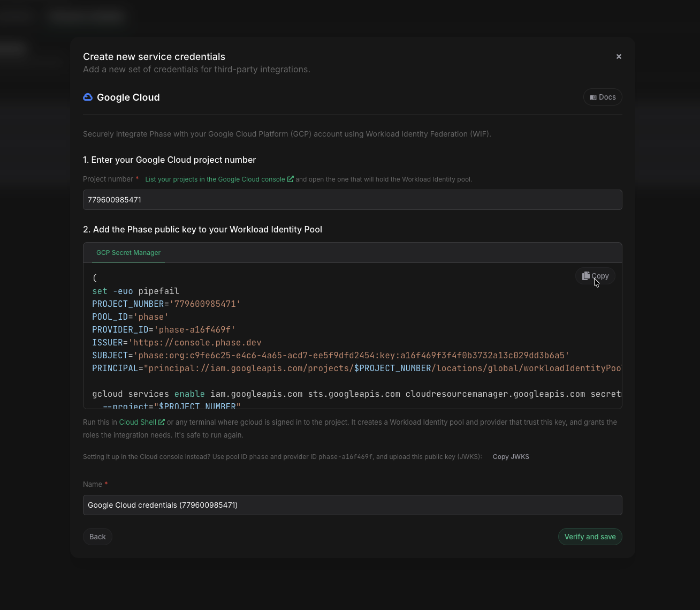Click external link icon after Google Cloud console

tap(291, 179)
